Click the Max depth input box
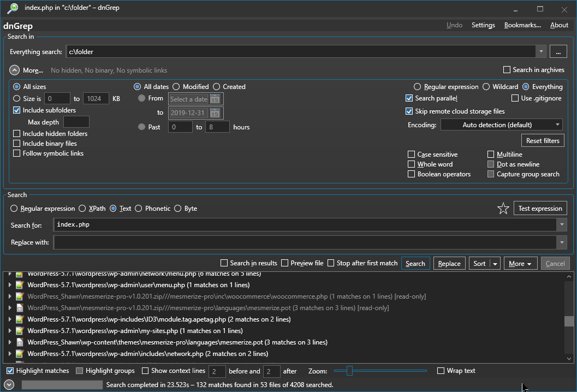577x392 pixels. tap(76, 122)
